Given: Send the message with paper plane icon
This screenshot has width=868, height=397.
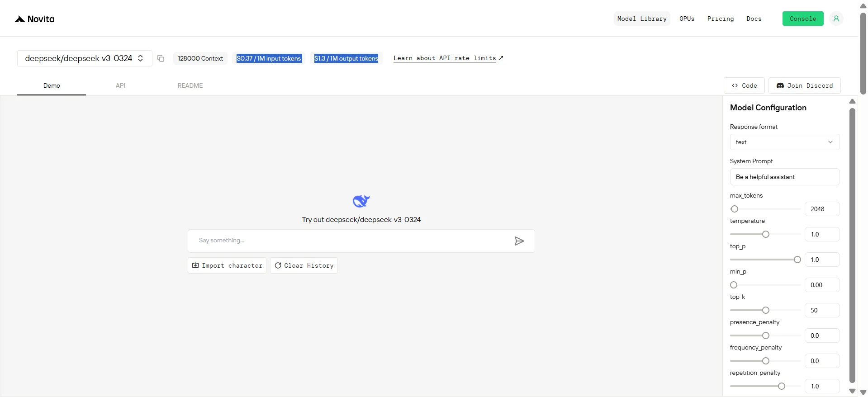Looking at the screenshot, I should coord(519,241).
